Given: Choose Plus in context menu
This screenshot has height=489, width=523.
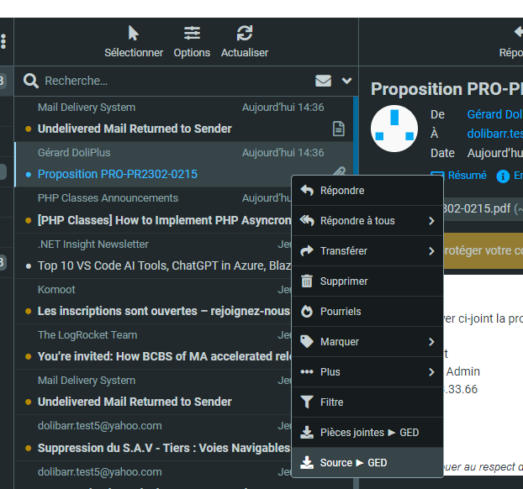Looking at the screenshot, I should (x=368, y=372).
